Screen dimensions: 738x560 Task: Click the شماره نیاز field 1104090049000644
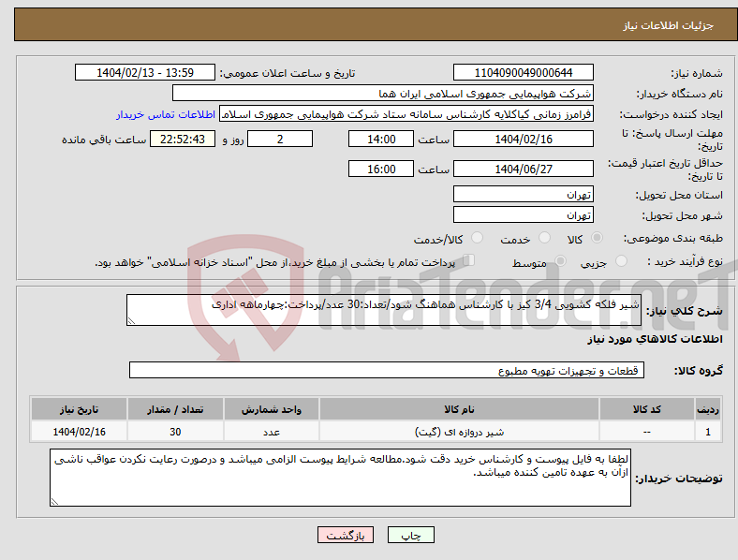pyautogui.click(x=523, y=72)
